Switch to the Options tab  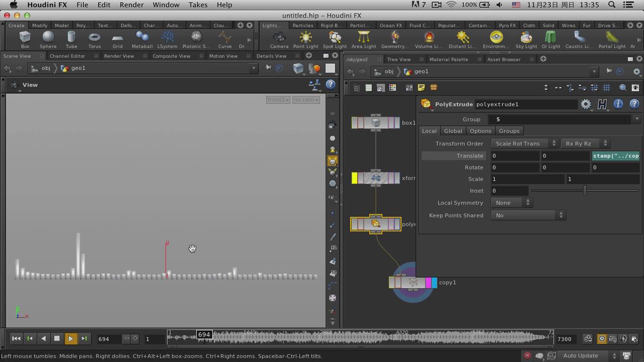(x=480, y=131)
